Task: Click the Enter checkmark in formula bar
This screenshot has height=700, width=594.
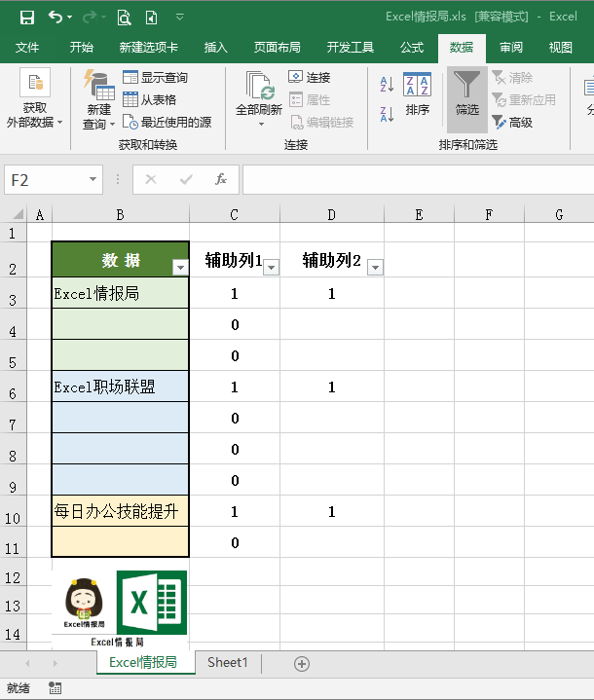Action: pyautogui.click(x=186, y=179)
